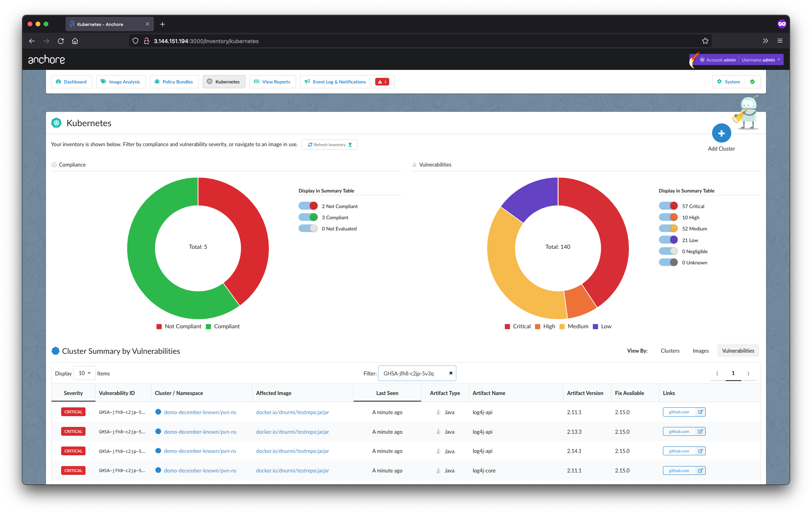The width and height of the screenshot is (812, 514).
Task: Open external link icon in first github.com row
Action: coord(700,412)
